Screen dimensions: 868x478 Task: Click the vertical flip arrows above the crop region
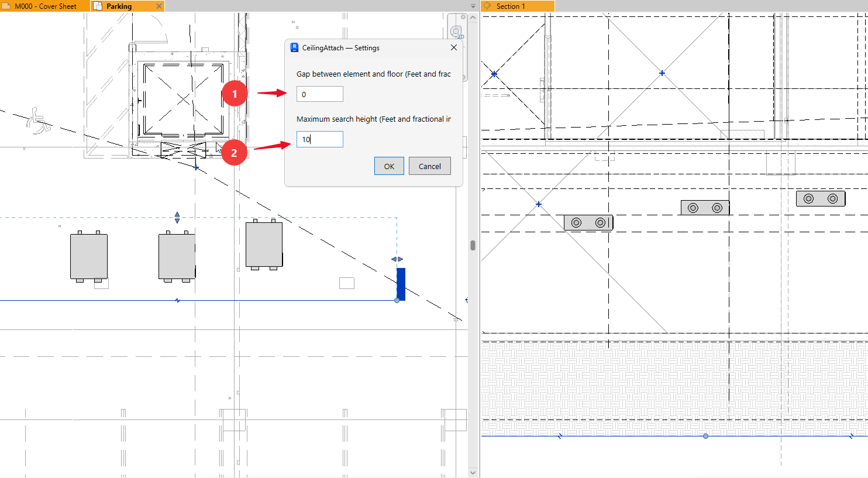[x=177, y=218]
